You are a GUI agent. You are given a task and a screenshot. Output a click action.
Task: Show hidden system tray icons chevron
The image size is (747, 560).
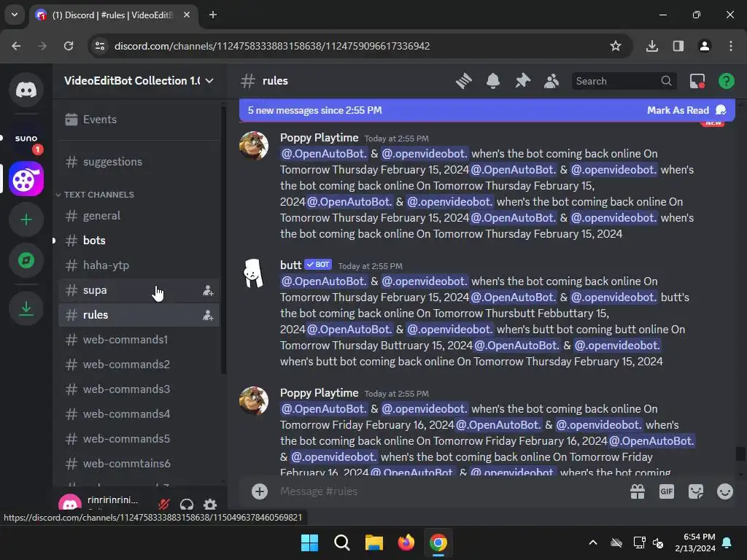click(x=593, y=542)
